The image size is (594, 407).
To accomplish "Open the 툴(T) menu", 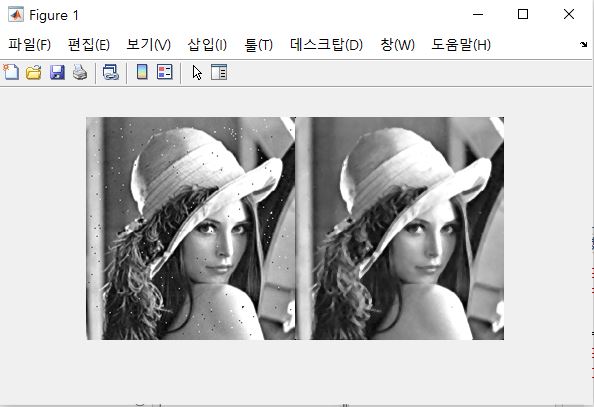I will click(x=258, y=45).
